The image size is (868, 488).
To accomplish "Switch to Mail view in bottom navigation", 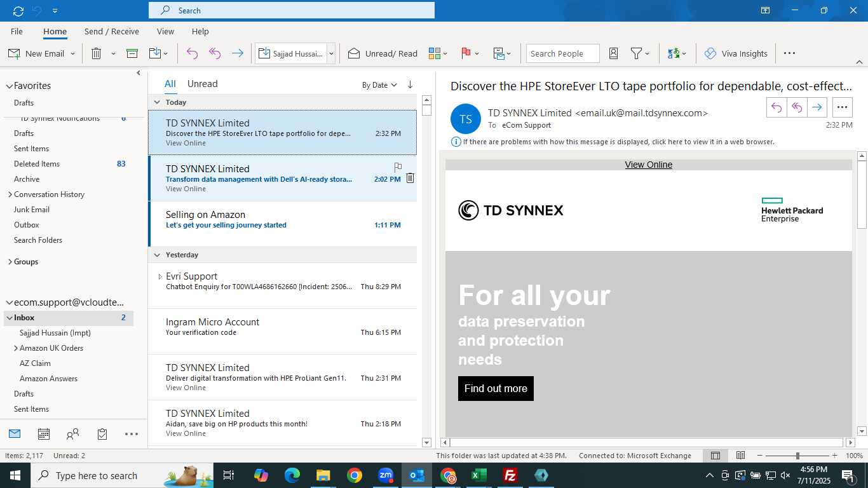I will 15,434.
